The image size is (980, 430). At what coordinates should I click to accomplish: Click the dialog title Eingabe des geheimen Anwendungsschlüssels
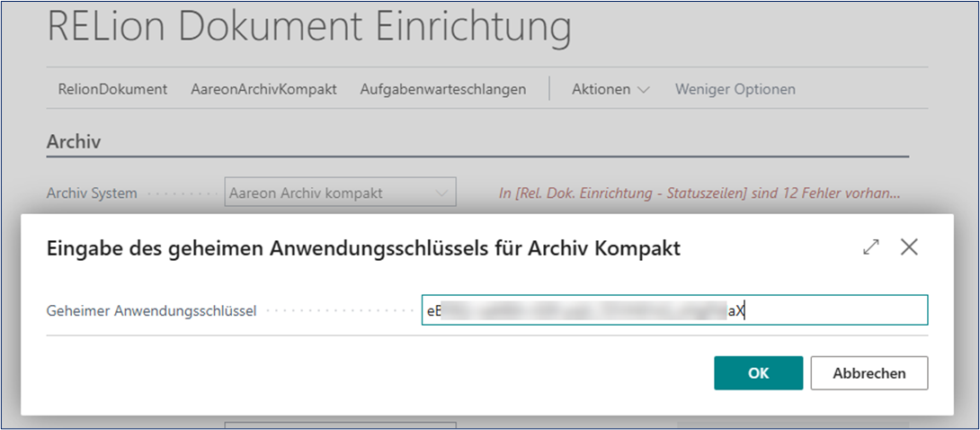(363, 249)
